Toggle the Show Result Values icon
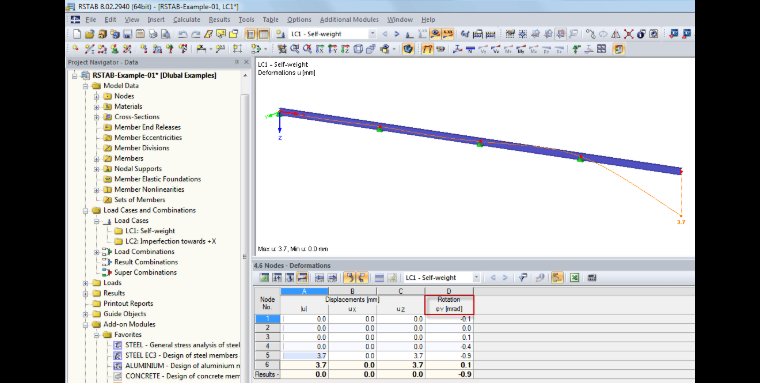 pyautogui.click(x=448, y=34)
